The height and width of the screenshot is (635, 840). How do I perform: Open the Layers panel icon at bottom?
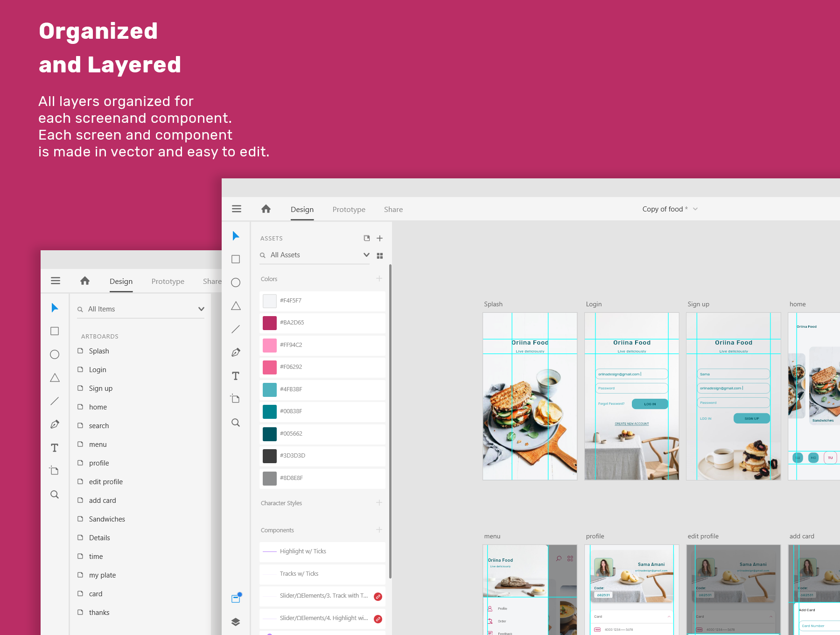[236, 622]
